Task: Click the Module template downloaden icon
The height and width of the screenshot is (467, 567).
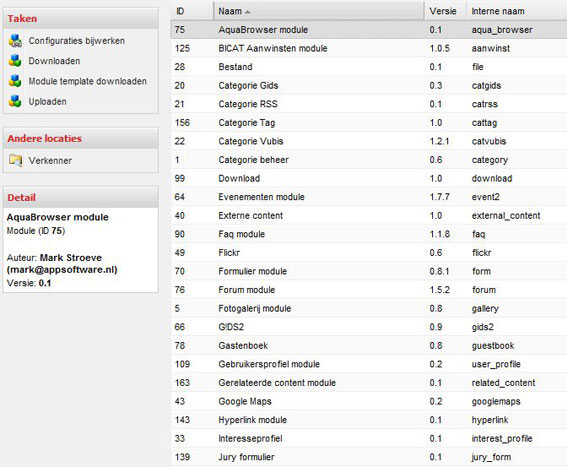Action: pos(15,81)
